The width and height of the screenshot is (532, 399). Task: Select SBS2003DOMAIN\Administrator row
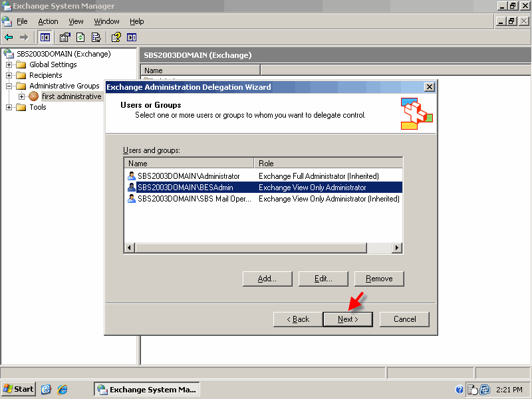(263, 176)
